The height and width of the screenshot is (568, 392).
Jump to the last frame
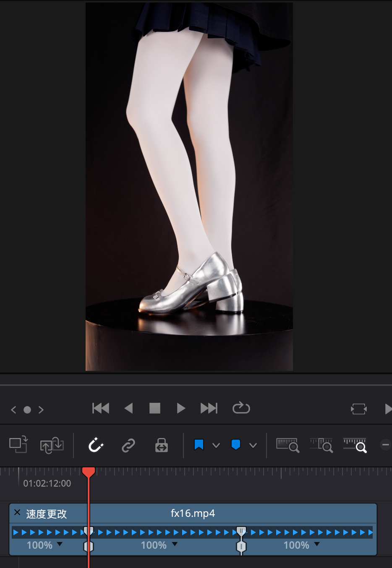coord(209,408)
